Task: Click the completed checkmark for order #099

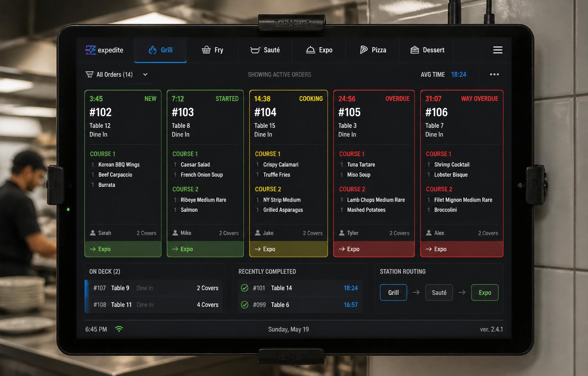Action: pyautogui.click(x=244, y=305)
